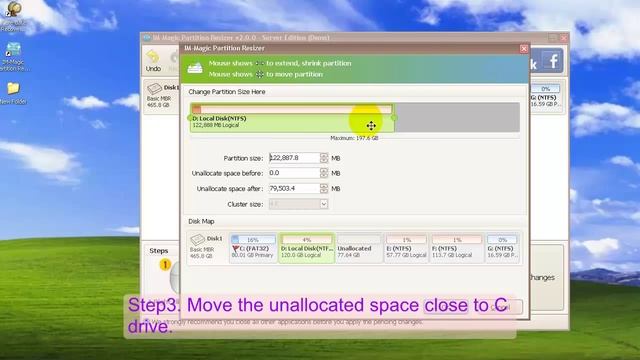Viewport: 640px width, 360px height.
Task: Select the G: (NTFS) partition in the main window
Action: 545,97
